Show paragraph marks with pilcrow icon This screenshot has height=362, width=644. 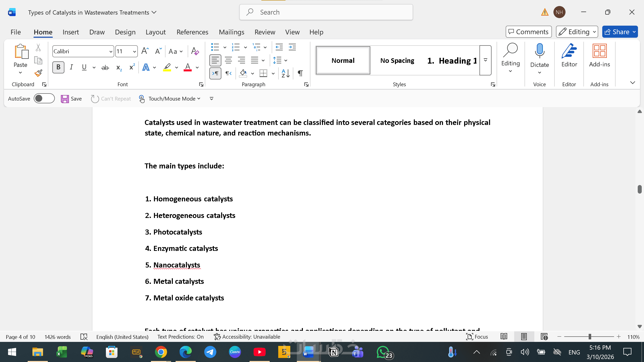click(300, 73)
